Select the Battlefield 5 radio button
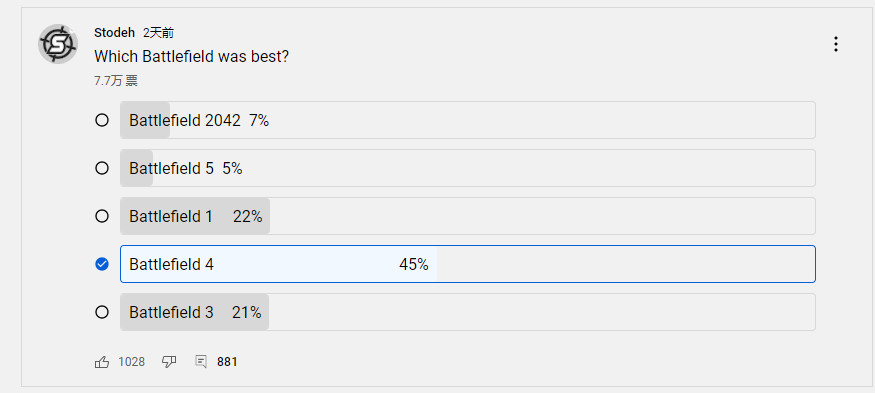The width and height of the screenshot is (875, 393). (102, 168)
